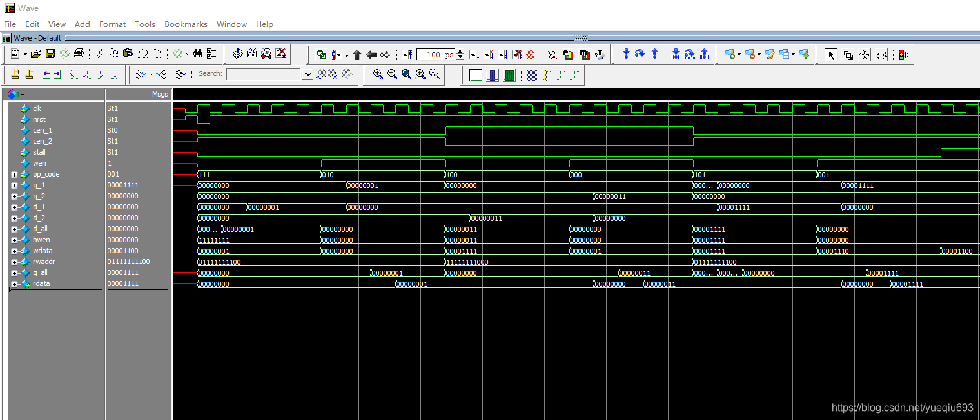This screenshot has height=420, width=980.
Task: Click the black left arrow icon
Action: [371, 55]
